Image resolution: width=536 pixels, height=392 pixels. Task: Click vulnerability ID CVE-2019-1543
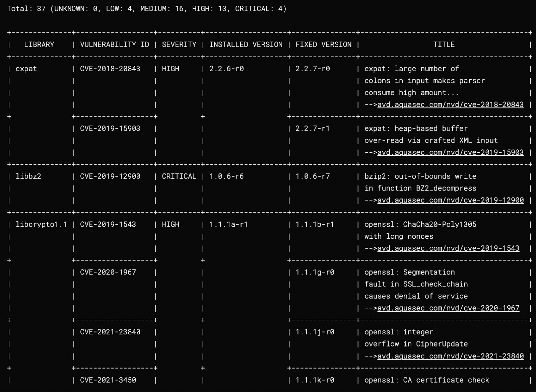pos(108,224)
